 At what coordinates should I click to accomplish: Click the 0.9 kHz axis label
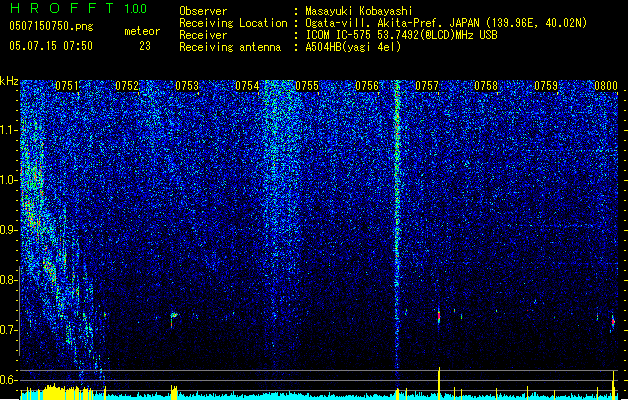point(9,230)
